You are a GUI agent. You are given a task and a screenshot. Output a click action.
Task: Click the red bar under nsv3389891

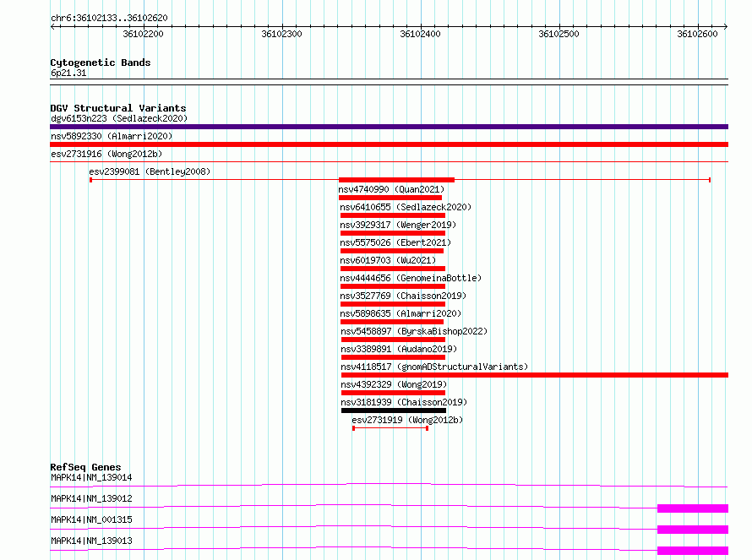[x=393, y=357]
